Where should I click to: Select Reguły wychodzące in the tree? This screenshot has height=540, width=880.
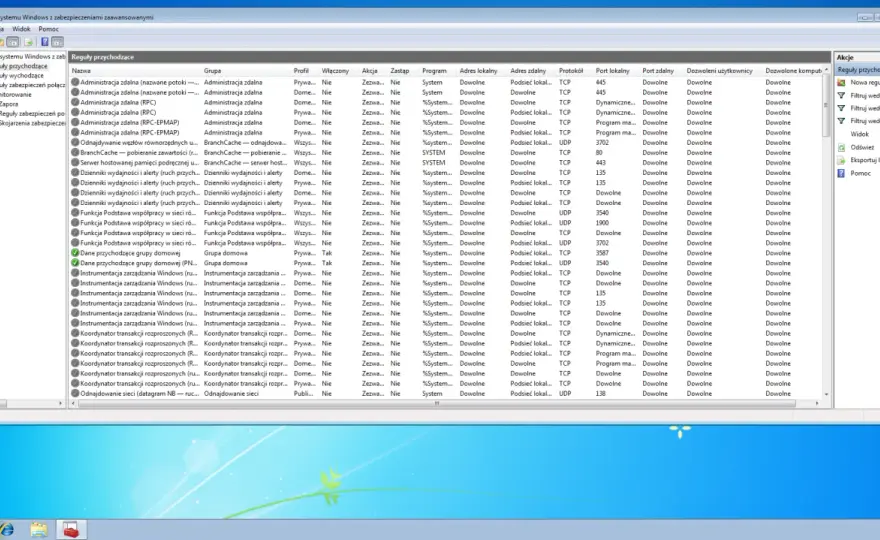[22, 76]
